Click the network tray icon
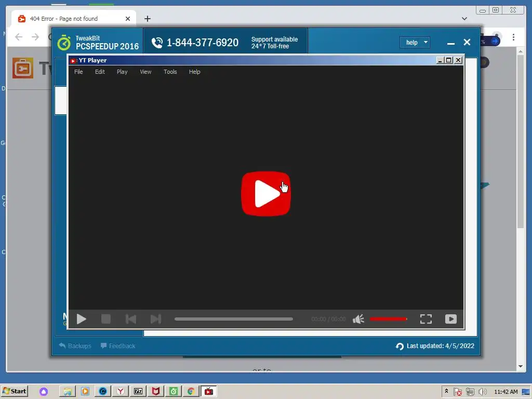This screenshot has width=532, height=399. tap(470, 392)
